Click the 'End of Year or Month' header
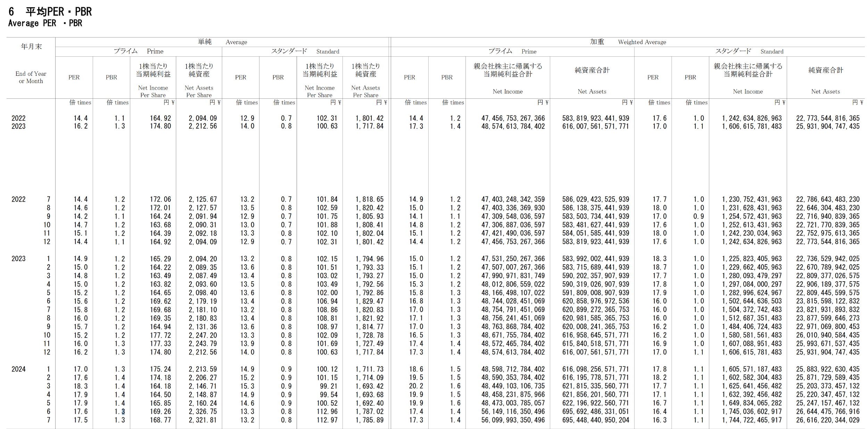 click(x=31, y=77)
